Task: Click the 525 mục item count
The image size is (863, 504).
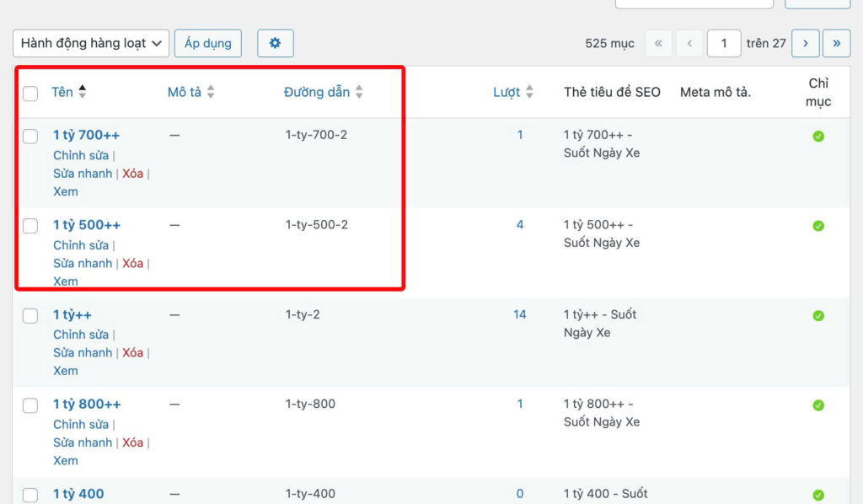Action: point(610,43)
